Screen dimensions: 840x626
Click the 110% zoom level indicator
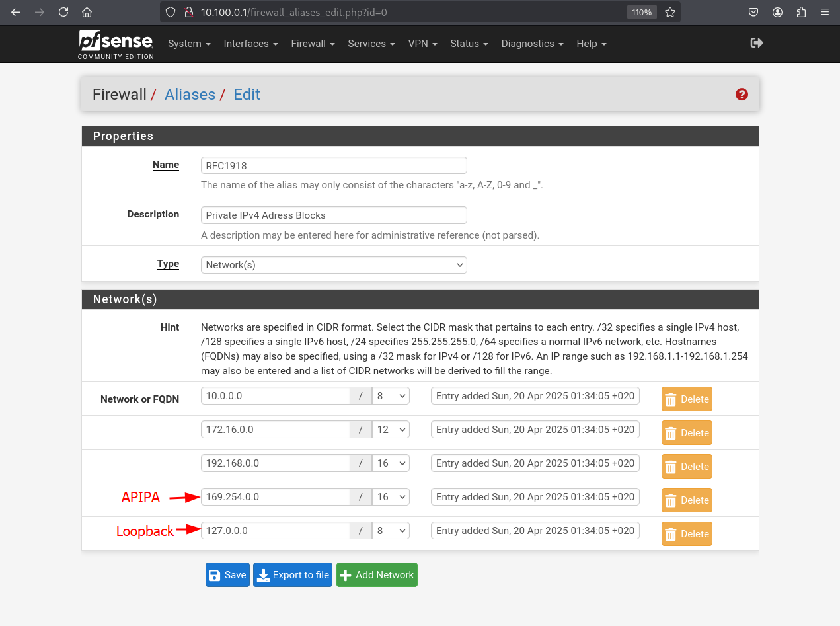[x=641, y=12]
